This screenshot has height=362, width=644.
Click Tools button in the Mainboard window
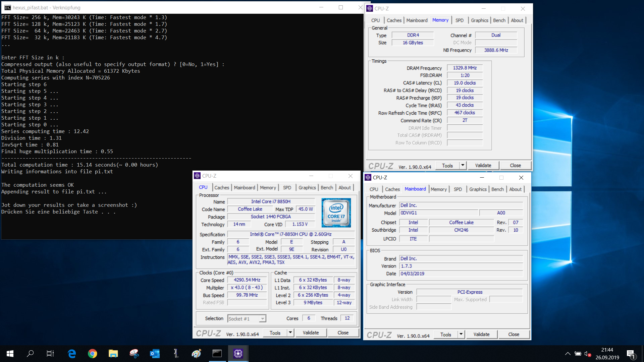[x=446, y=334]
